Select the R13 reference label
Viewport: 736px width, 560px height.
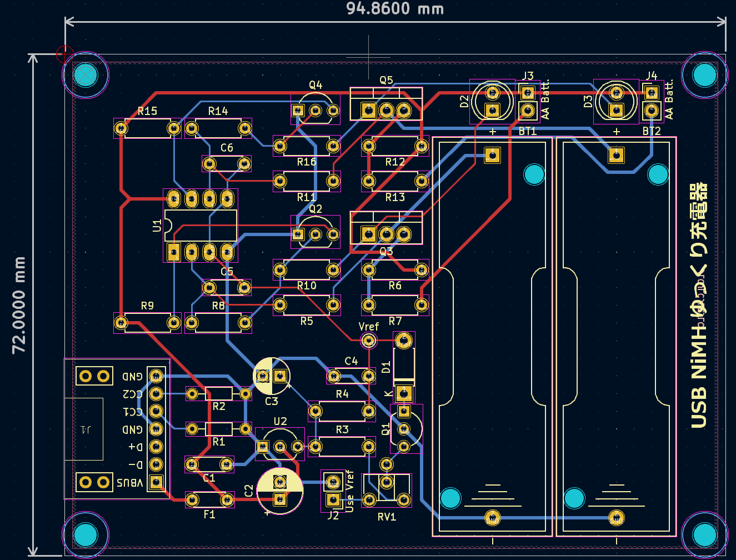395,197
